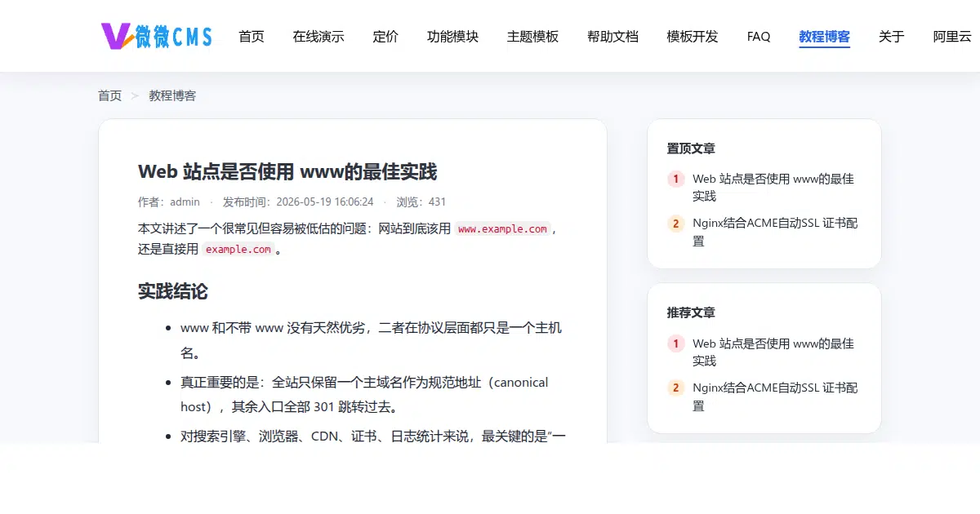
Task: Click the 微微CMS logo
Action: pos(157,36)
